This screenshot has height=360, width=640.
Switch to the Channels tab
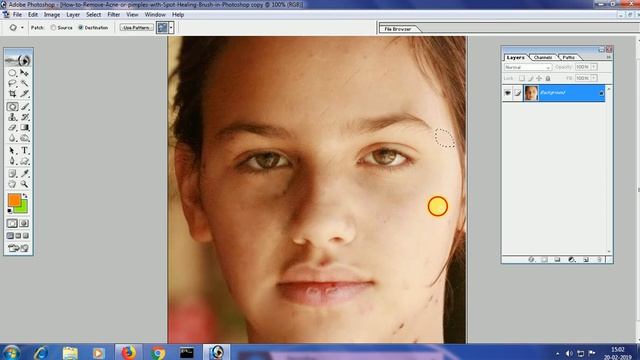click(543, 58)
